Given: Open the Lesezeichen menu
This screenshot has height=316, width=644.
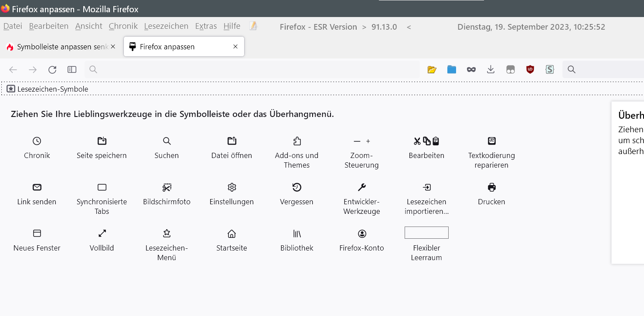Looking at the screenshot, I should 166,26.
